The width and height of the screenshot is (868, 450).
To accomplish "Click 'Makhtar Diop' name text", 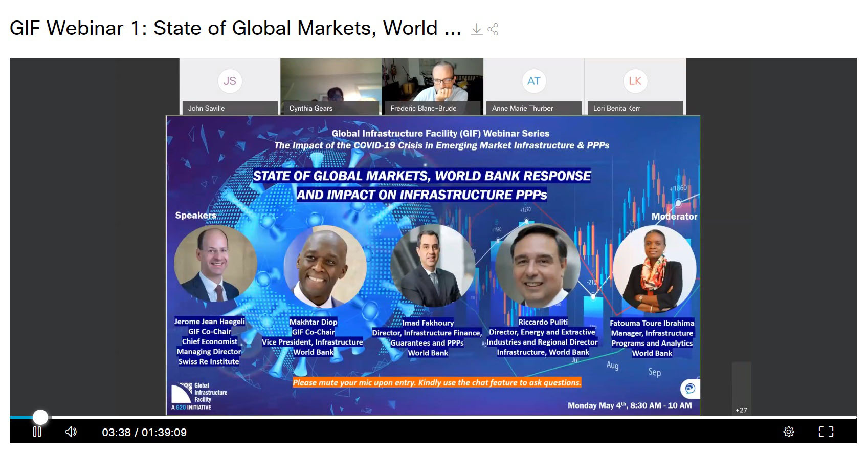I will [x=313, y=322].
